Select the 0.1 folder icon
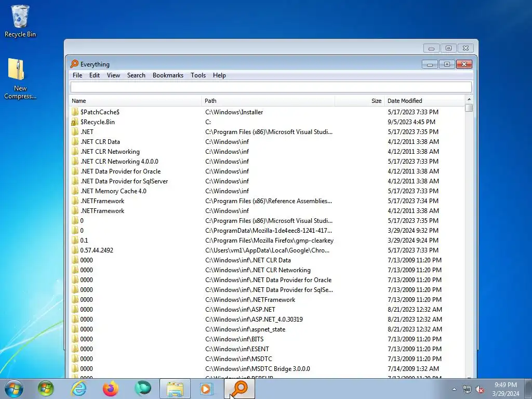This screenshot has width=532, height=399. 75,240
